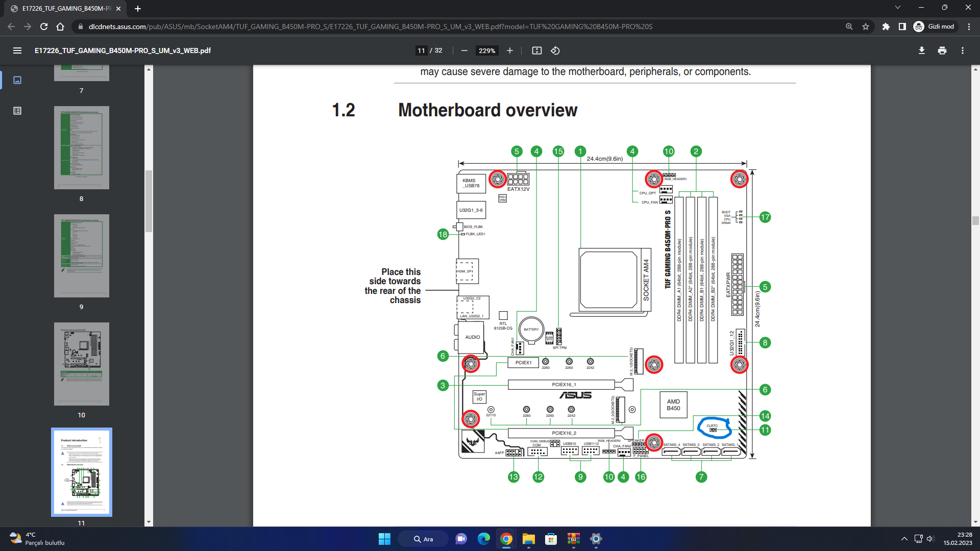Open page 10 thumbnail
This screenshot has height=551, width=980.
coord(82,364)
